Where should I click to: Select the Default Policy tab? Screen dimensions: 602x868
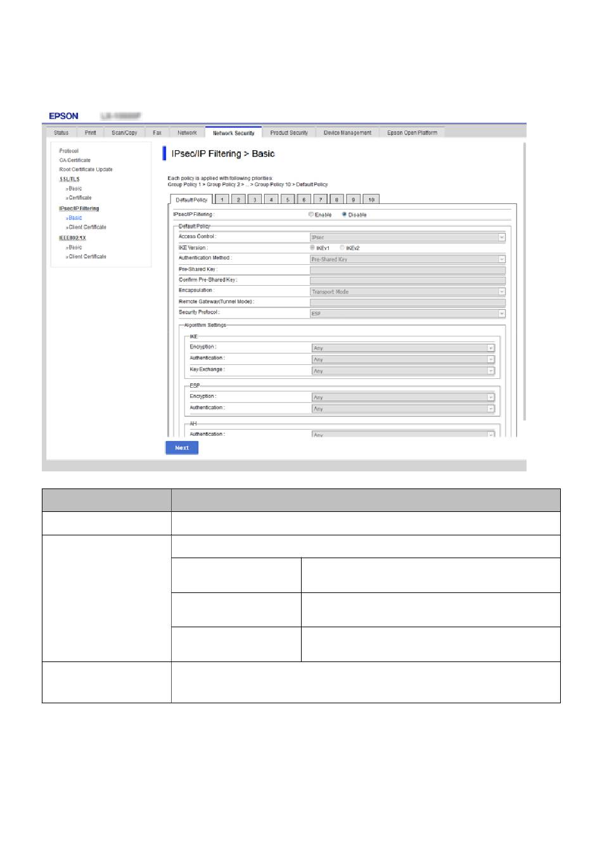[x=191, y=200]
